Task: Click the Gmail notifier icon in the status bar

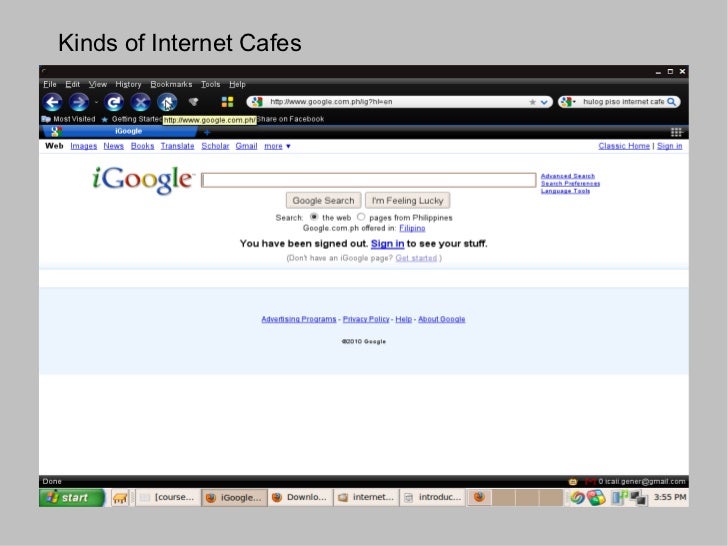Action: pyautogui.click(x=590, y=481)
